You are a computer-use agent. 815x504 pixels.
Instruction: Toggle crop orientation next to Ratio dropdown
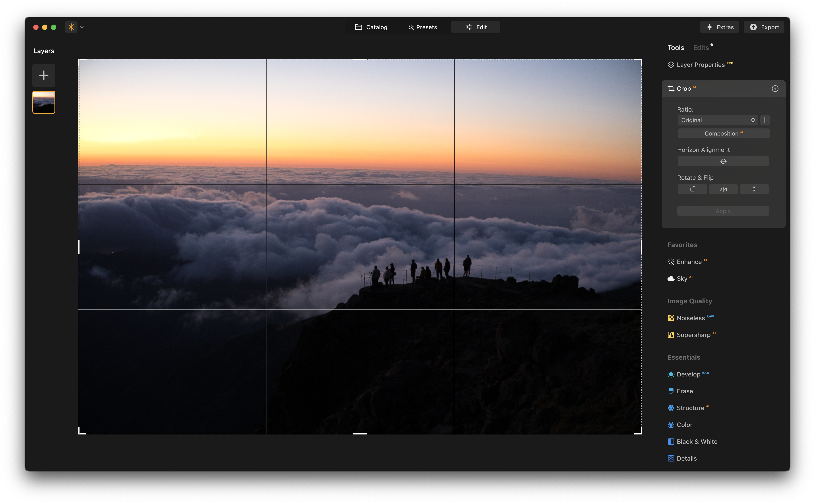pyautogui.click(x=765, y=120)
